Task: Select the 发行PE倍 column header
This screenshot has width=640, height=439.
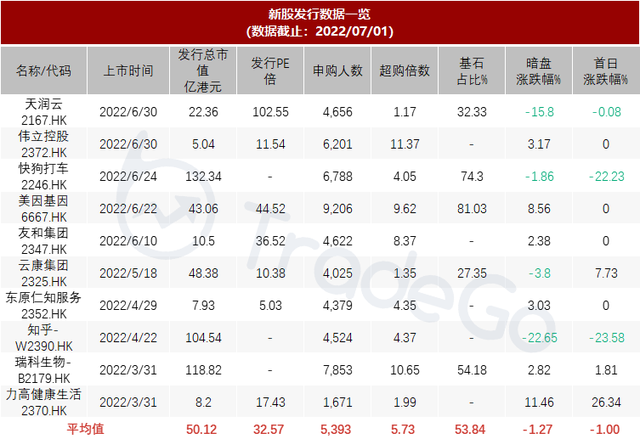Action: coord(270,71)
